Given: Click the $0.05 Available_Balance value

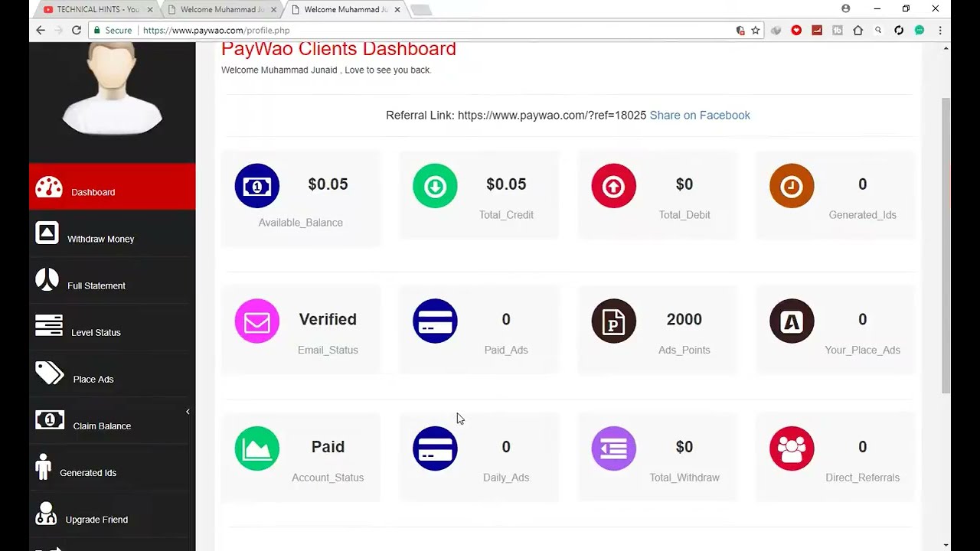Looking at the screenshot, I should (x=328, y=184).
